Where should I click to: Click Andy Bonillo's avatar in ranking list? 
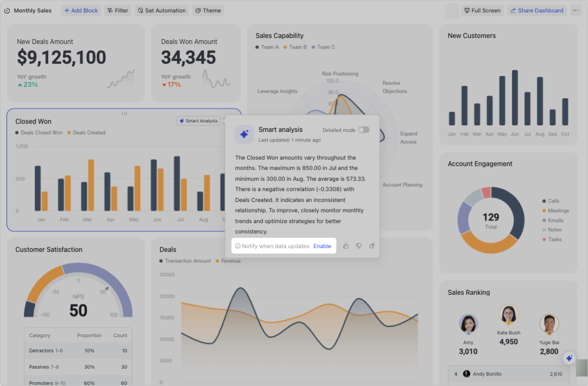click(x=466, y=374)
